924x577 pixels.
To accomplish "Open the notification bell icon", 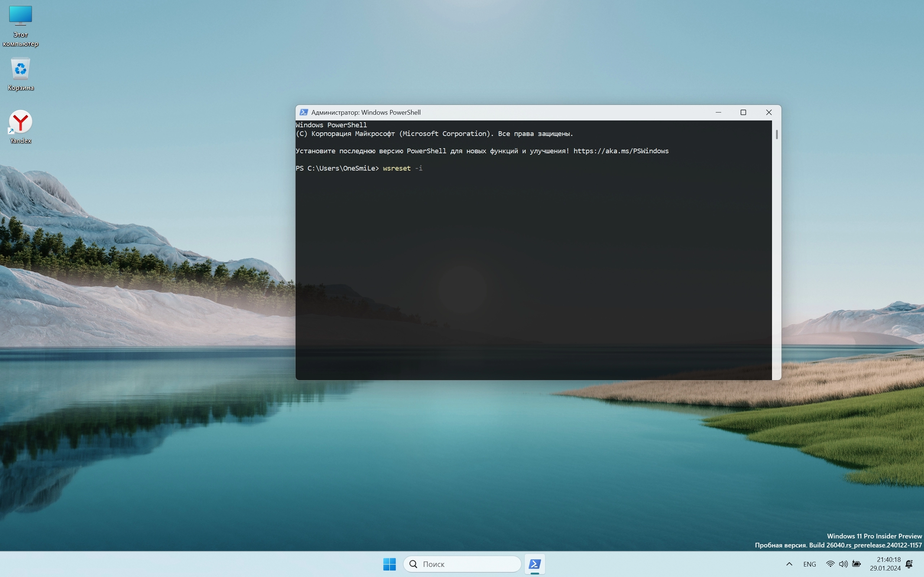I will pos(909,564).
